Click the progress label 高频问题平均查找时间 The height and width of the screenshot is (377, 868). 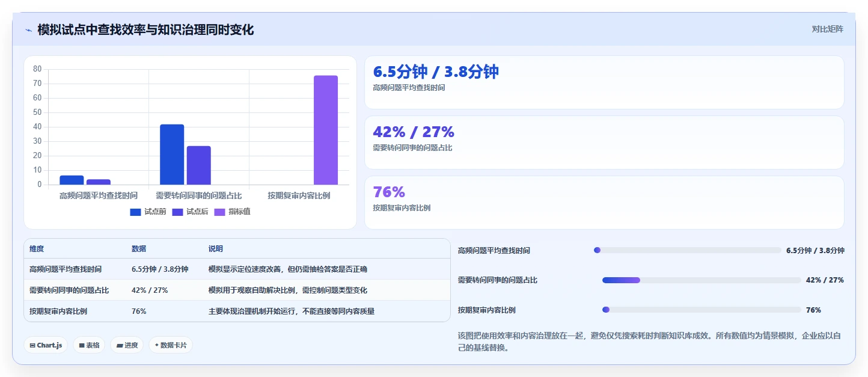click(494, 251)
